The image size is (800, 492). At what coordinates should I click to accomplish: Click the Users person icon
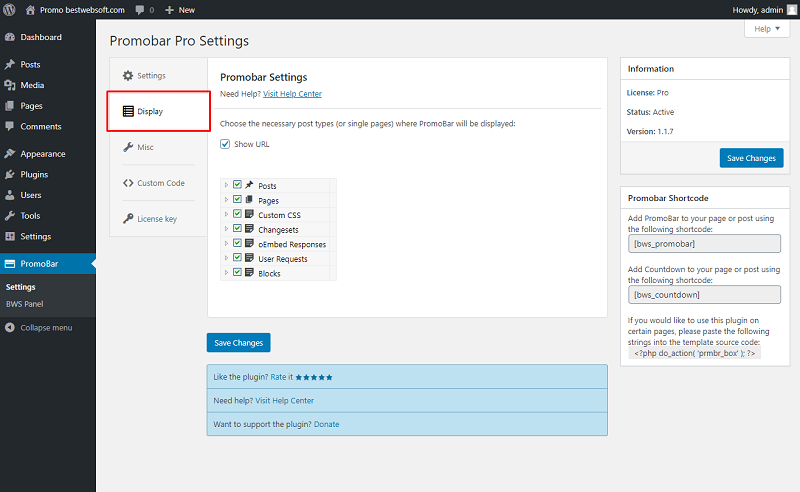10,195
